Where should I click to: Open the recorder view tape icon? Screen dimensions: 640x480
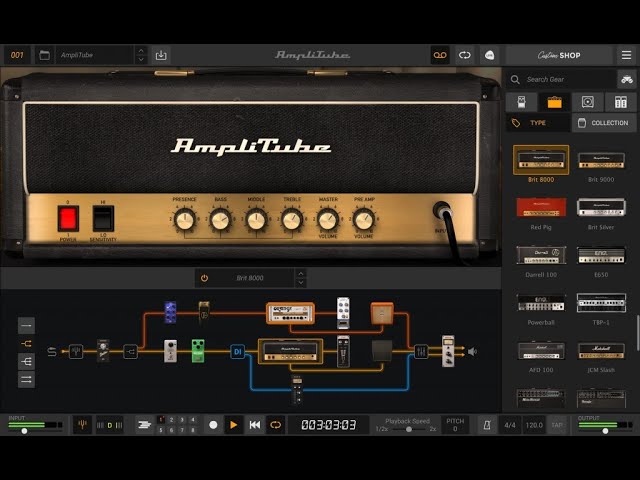click(x=440, y=55)
